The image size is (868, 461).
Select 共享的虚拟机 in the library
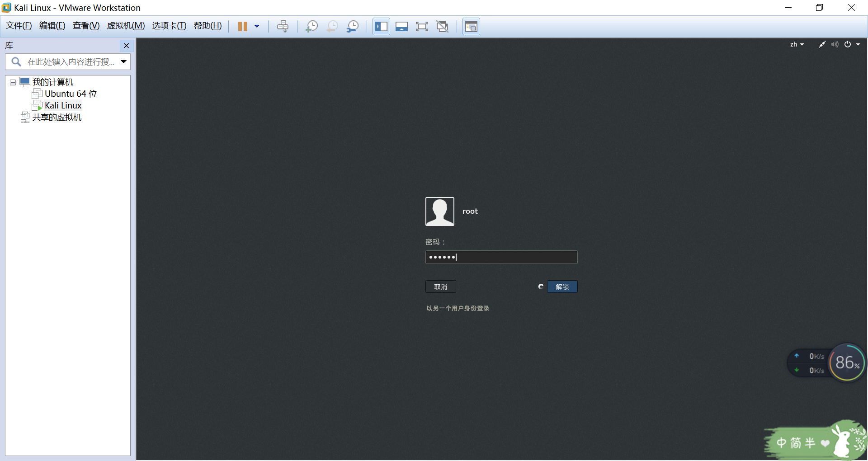pyautogui.click(x=57, y=117)
